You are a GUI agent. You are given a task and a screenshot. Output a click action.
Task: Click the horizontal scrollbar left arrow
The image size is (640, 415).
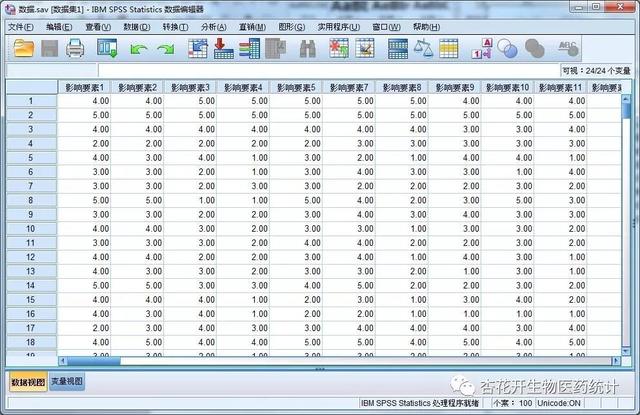click(63, 361)
